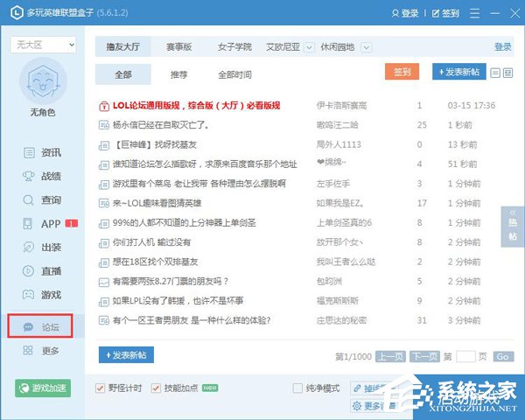The width and height of the screenshot is (525, 420).
Task: Click the 游戏加速 green button
Action: click(x=43, y=388)
